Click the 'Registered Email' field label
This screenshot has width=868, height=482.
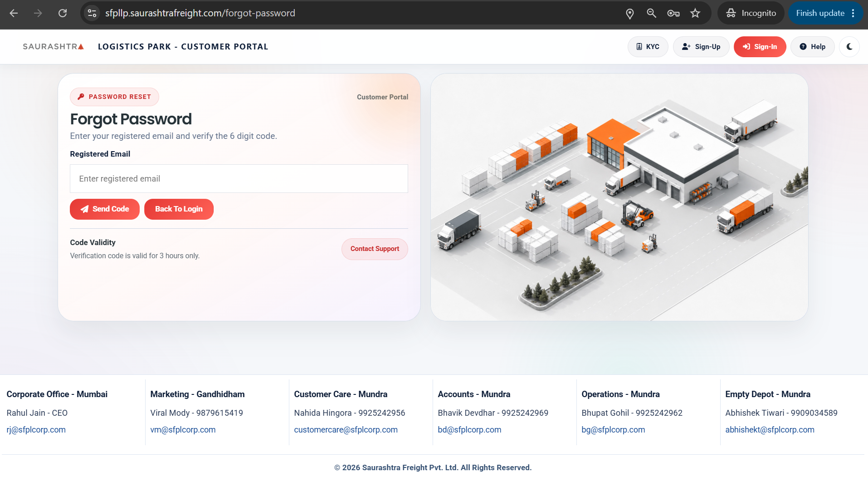100,154
